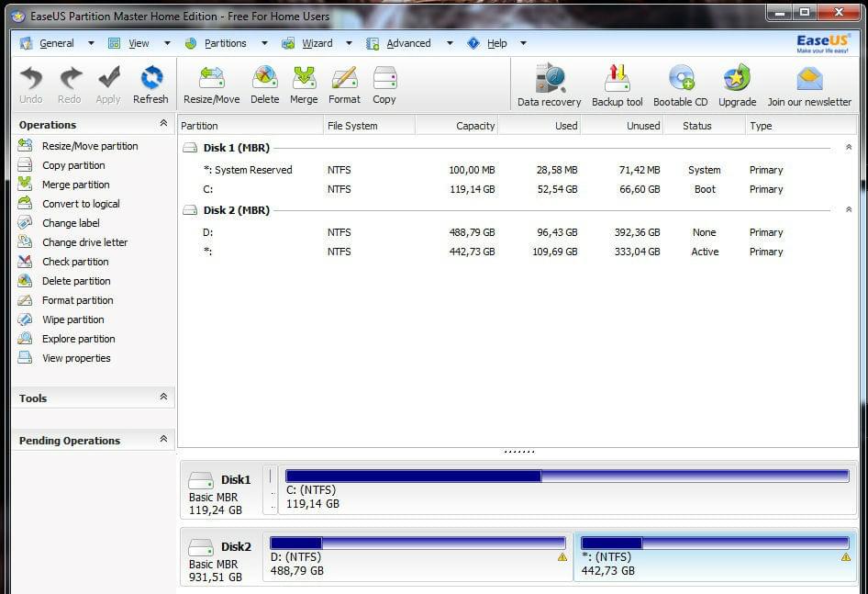Choose Merge partition in Operations
The width and height of the screenshot is (868, 594).
(x=76, y=185)
